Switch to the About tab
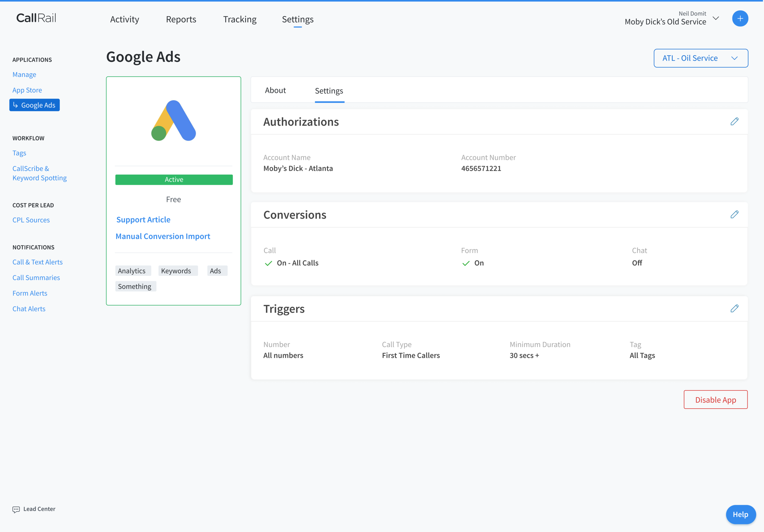The image size is (764, 532). coord(275,90)
